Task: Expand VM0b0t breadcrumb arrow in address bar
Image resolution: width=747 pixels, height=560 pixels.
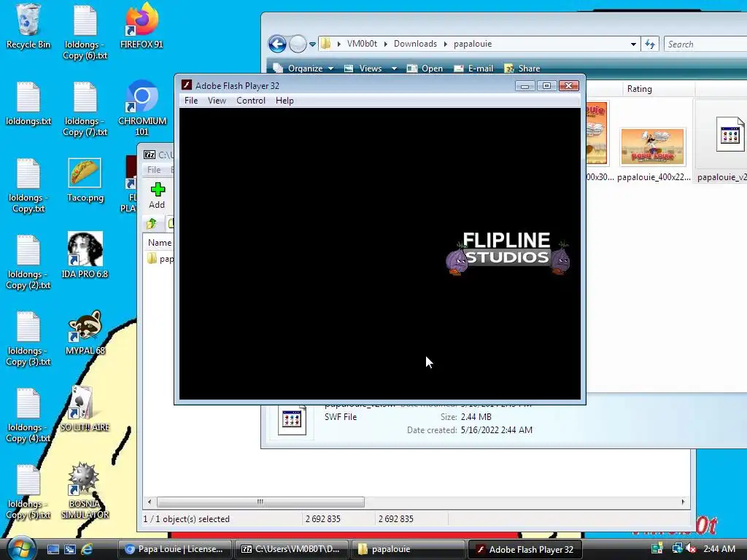Action: click(x=385, y=44)
